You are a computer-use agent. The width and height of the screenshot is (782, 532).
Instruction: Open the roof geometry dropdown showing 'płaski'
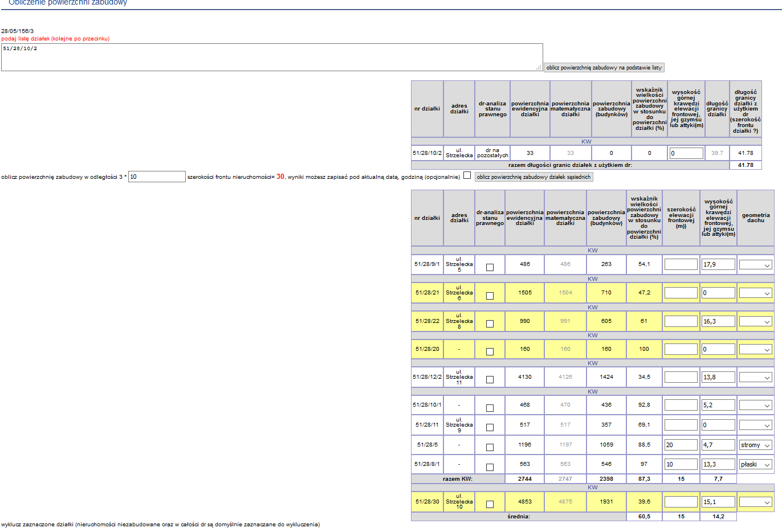pos(755,464)
